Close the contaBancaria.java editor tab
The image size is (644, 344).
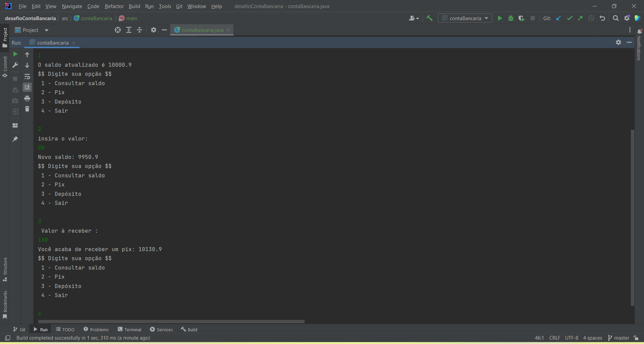228,30
